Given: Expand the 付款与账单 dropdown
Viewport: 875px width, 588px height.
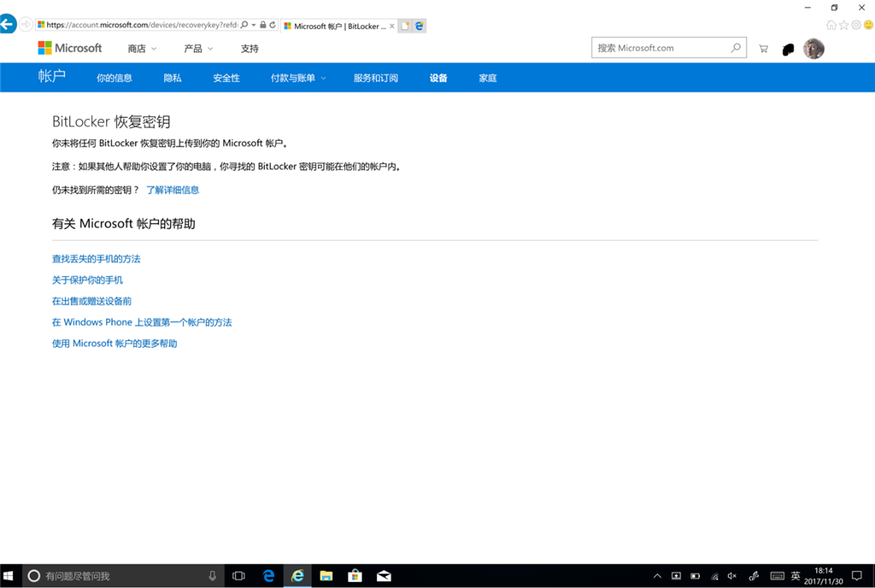Looking at the screenshot, I should (298, 78).
